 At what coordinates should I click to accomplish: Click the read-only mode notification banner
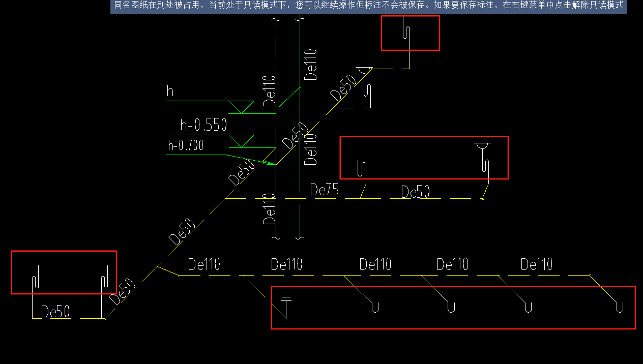tap(368, 6)
